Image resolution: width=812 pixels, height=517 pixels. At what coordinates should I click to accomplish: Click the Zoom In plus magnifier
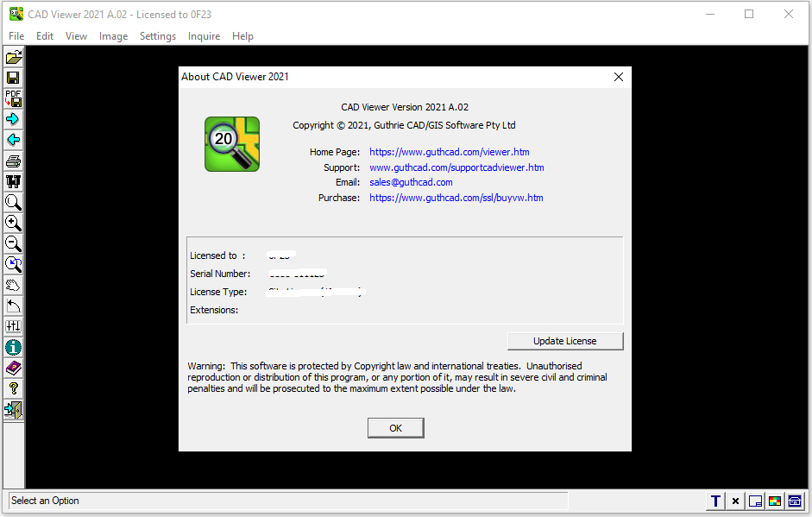[x=14, y=224]
